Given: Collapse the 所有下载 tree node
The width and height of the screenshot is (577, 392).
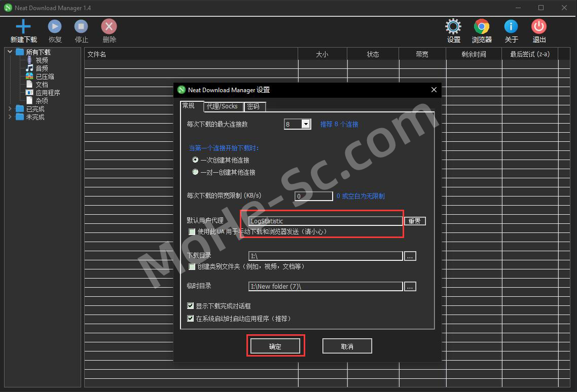Looking at the screenshot, I should point(10,52).
